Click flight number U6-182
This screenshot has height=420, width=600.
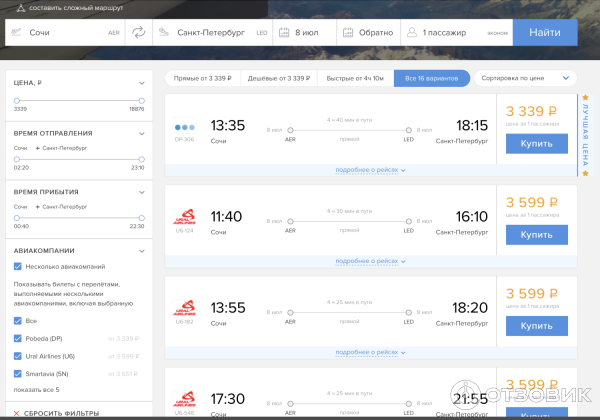[184, 322]
